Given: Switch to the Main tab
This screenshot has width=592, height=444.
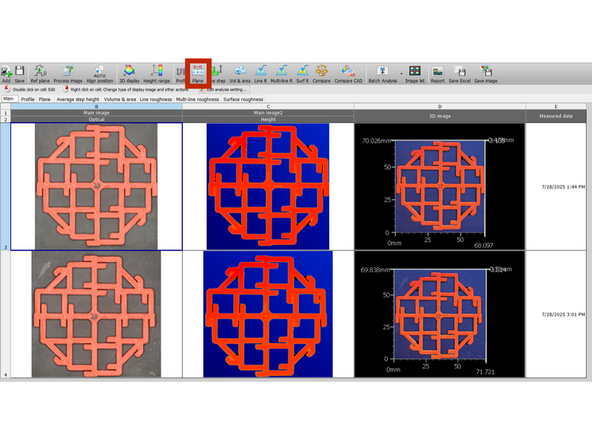Looking at the screenshot, I should pyautogui.click(x=9, y=99).
